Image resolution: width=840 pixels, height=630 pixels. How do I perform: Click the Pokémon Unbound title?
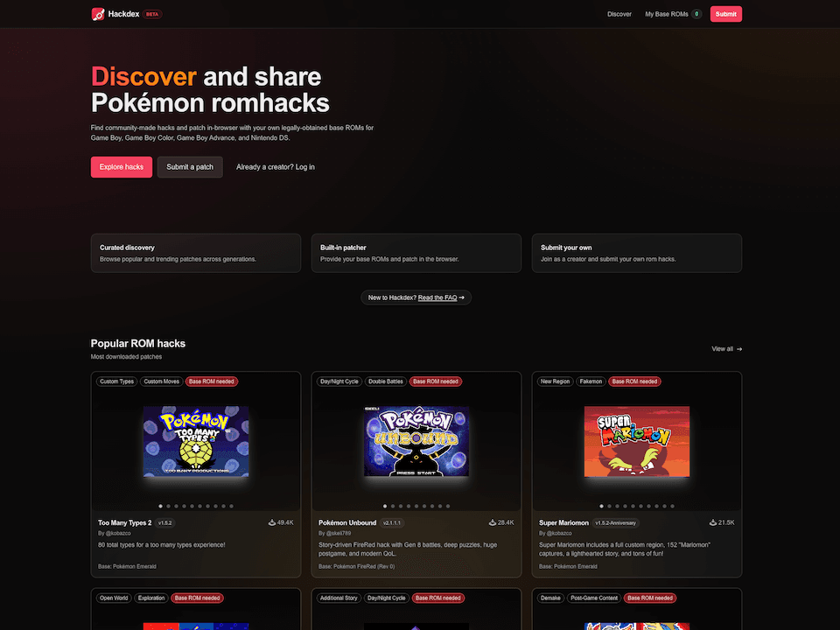(x=347, y=523)
